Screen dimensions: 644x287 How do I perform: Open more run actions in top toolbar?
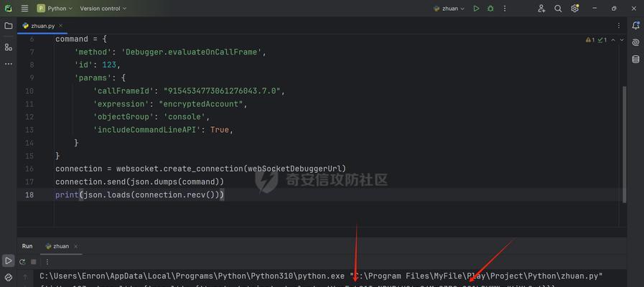[x=505, y=8]
